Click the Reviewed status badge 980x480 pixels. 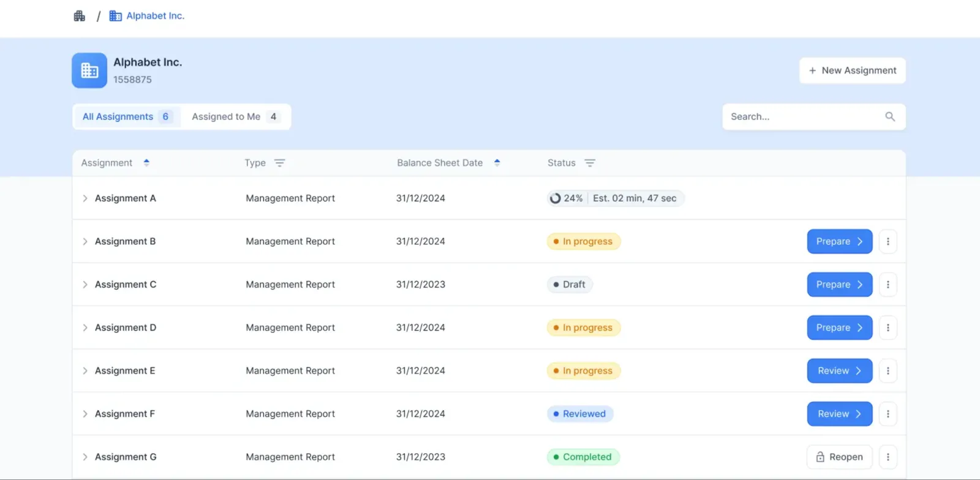(580, 414)
